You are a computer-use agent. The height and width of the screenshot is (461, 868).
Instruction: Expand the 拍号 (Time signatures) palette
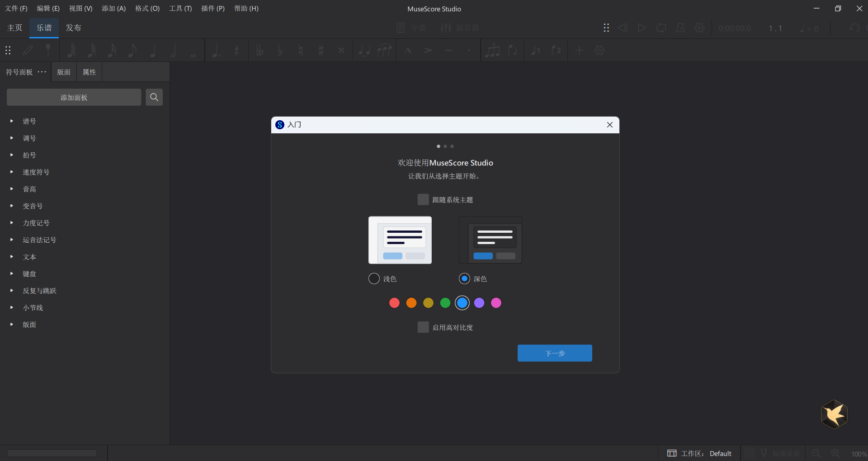click(12, 155)
